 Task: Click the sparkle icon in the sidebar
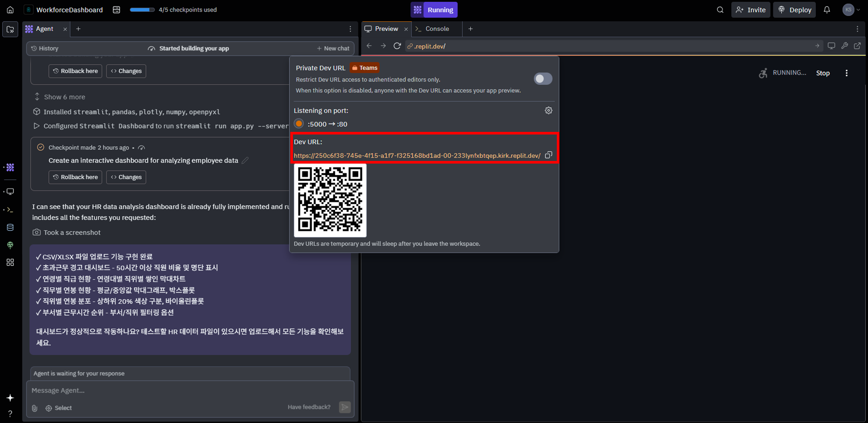point(10,398)
